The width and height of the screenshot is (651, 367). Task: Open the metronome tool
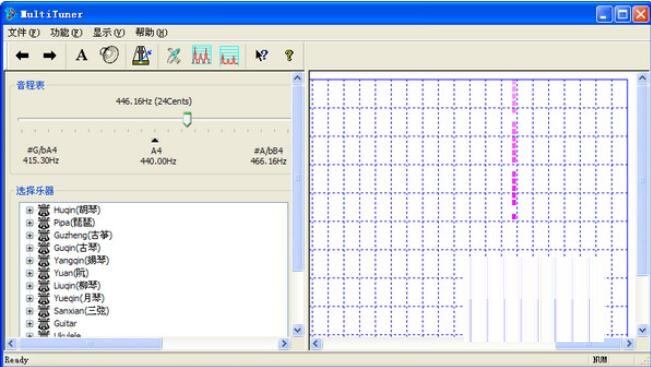[x=142, y=55]
